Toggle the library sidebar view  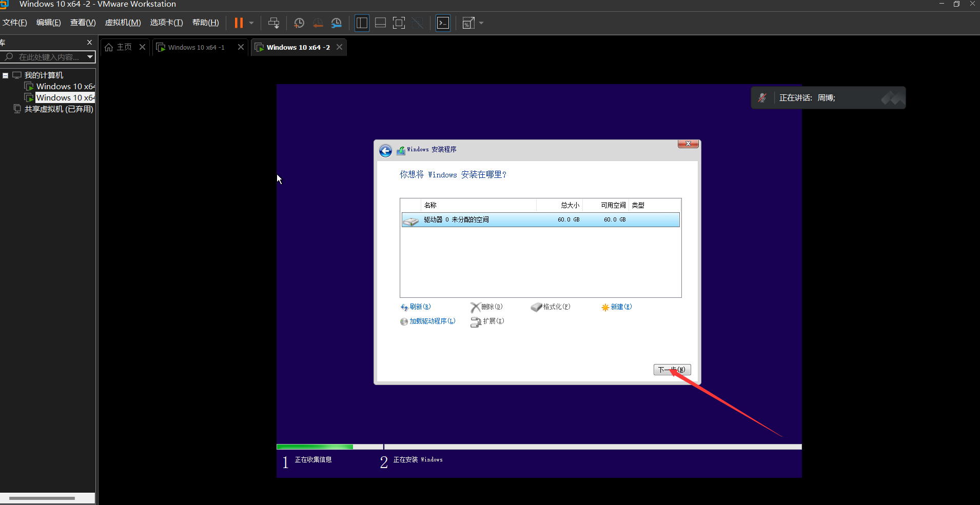tap(362, 23)
